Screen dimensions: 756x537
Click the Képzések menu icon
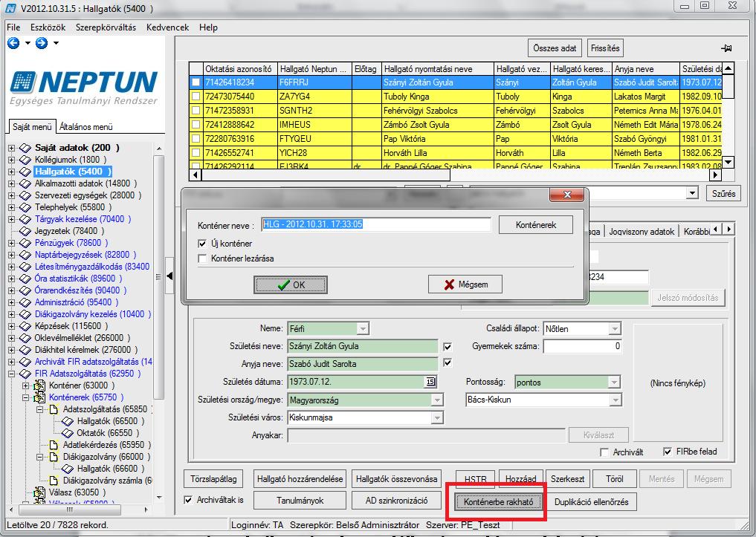(25, 326)
